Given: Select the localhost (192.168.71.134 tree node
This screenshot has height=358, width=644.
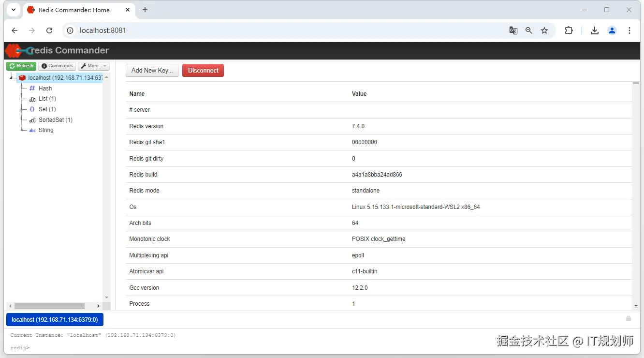Looking at the screenshot, I should tap(65, 78).
